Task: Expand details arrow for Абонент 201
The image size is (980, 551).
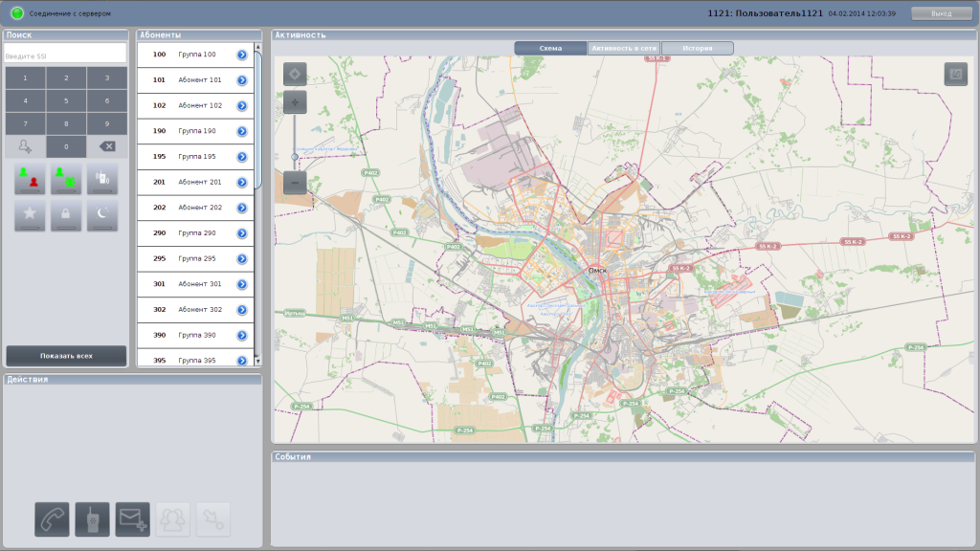Action: pyautogui.click(x=242, y=182)
